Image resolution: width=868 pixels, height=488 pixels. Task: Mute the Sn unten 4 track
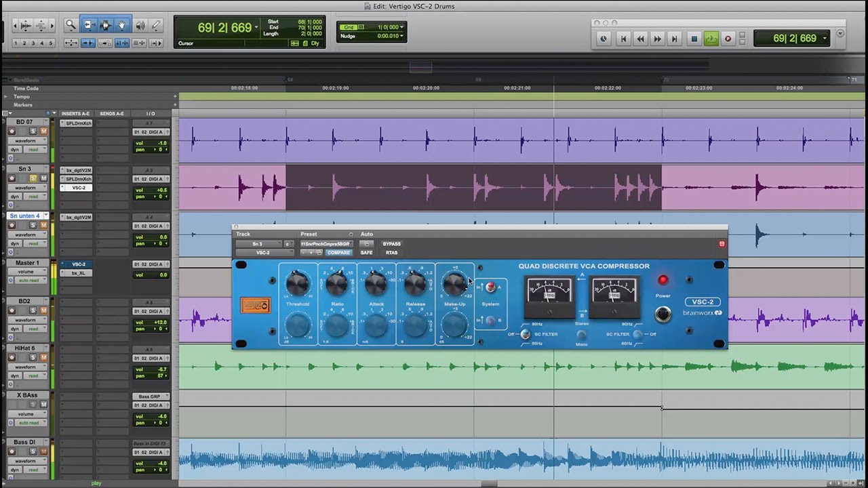[43, 226]
